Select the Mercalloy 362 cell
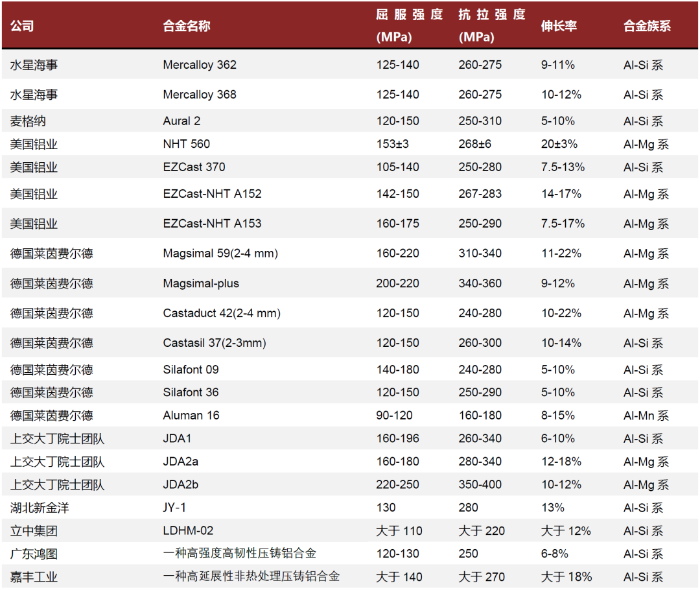700x590 pixels. coord(200,65)
